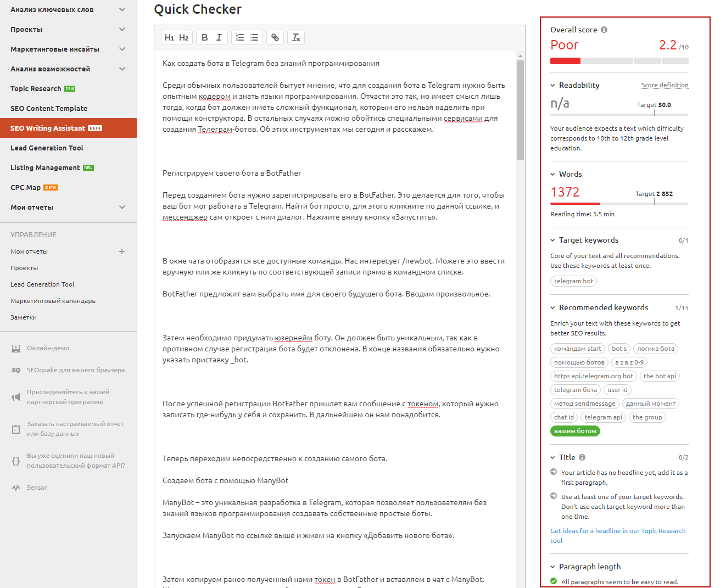Open Lead Generation Tool under Управление
726x588 pixels.
42,284
